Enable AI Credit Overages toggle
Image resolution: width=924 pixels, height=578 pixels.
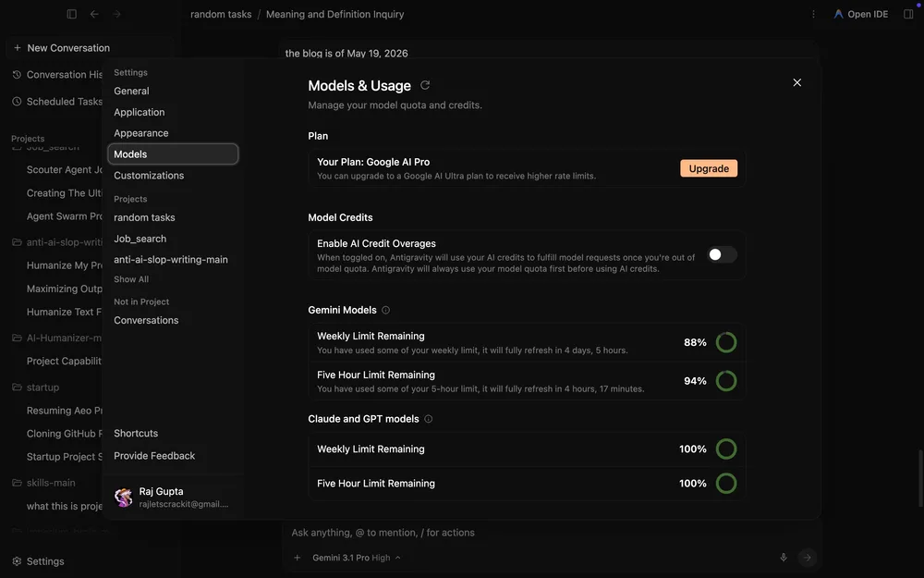pyautogui.click(x=722, y=255)
